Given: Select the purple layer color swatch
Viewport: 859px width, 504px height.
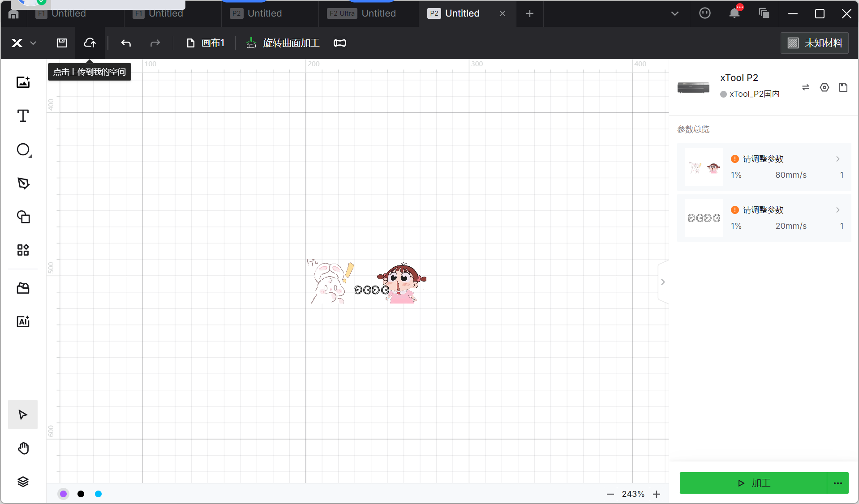Looking at the screenshot, I should (64, 494).
